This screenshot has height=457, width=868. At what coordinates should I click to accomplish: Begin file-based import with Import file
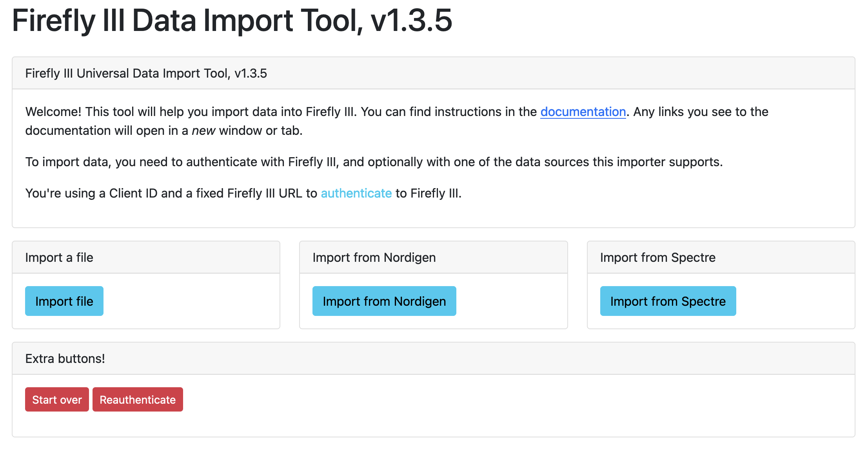[64, 301]
